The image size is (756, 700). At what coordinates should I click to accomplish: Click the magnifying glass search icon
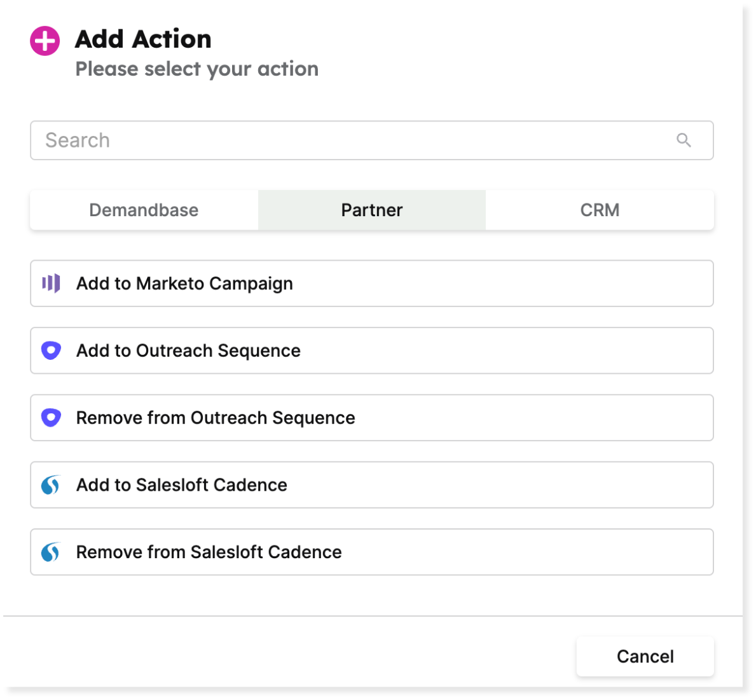[x=684, y=141]
